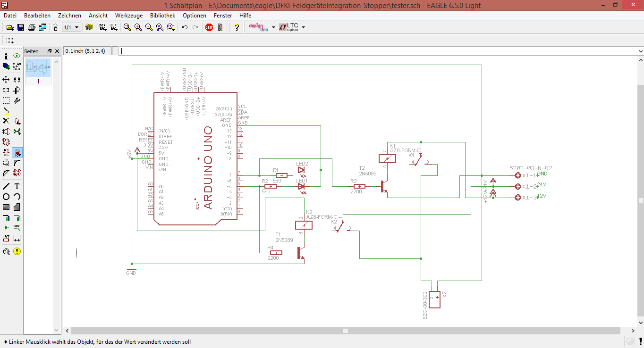Save the schematic with the floppy disk icon
The height and width of the screenshot is (348, 644).
click(x=21, y=27)
